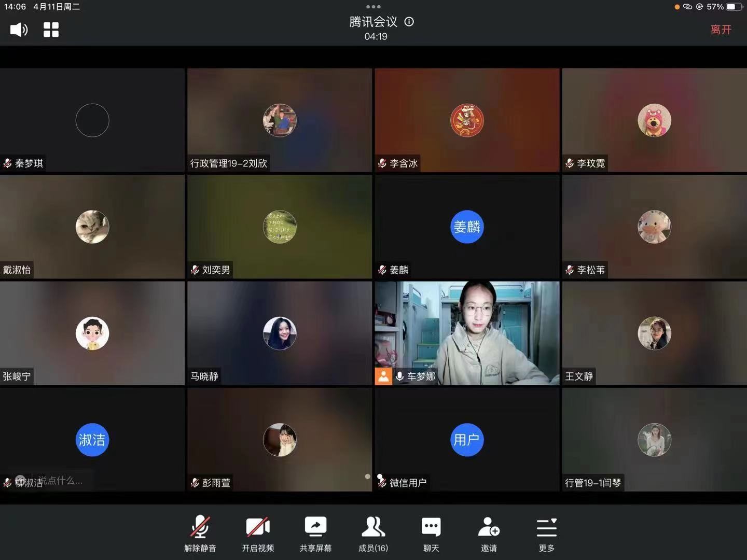Tap the orange host badge on 车梦娜

[383, 376]
